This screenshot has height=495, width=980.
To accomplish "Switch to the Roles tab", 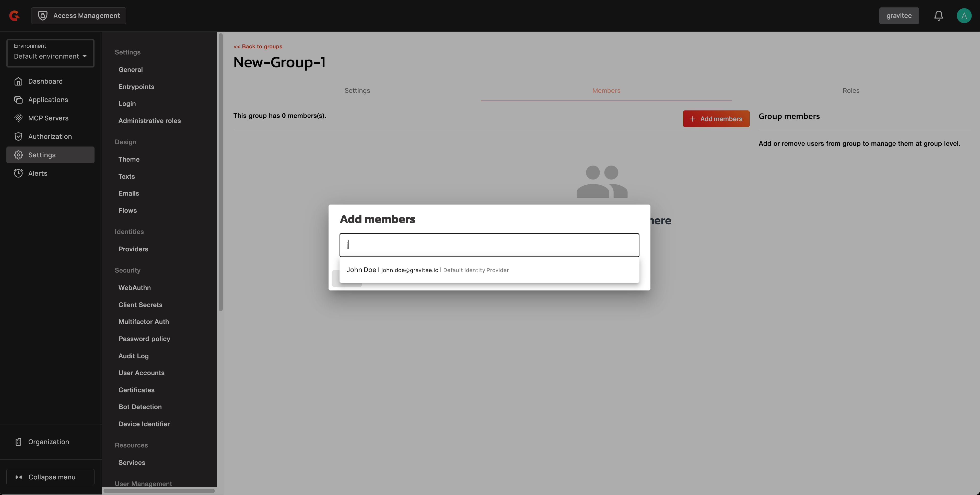I will (x=851, y=91).
